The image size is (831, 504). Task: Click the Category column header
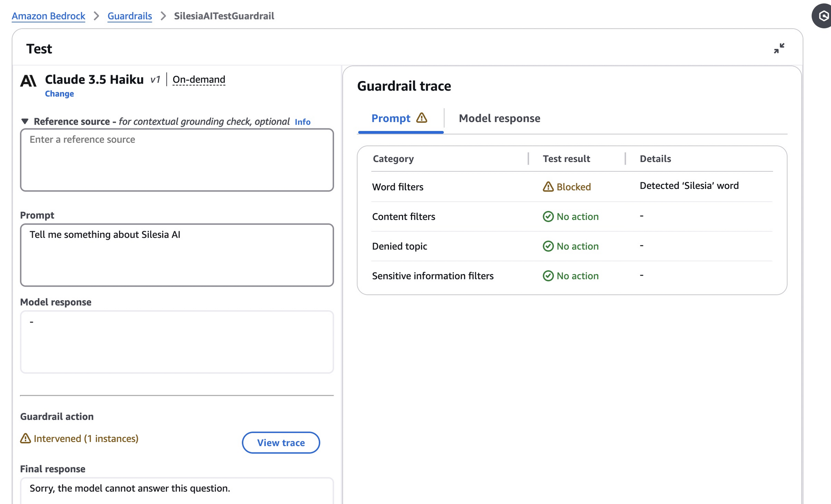point(393,159)
